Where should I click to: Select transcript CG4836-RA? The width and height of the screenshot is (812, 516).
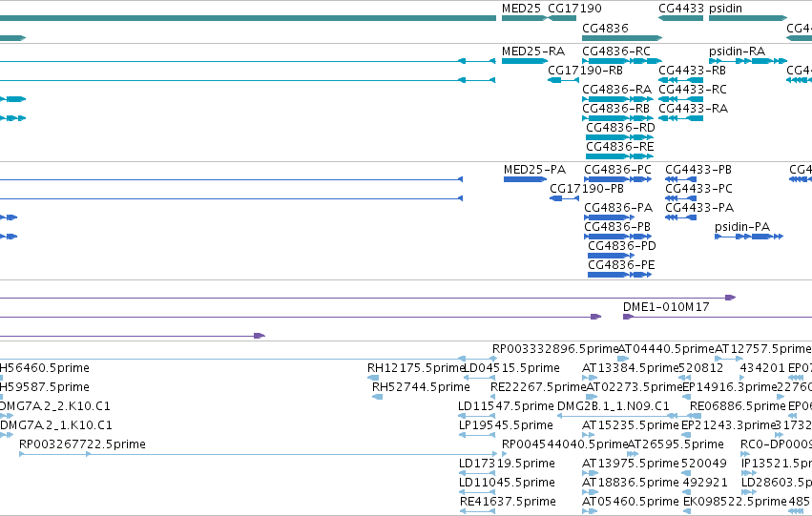[x=616, y=90]
